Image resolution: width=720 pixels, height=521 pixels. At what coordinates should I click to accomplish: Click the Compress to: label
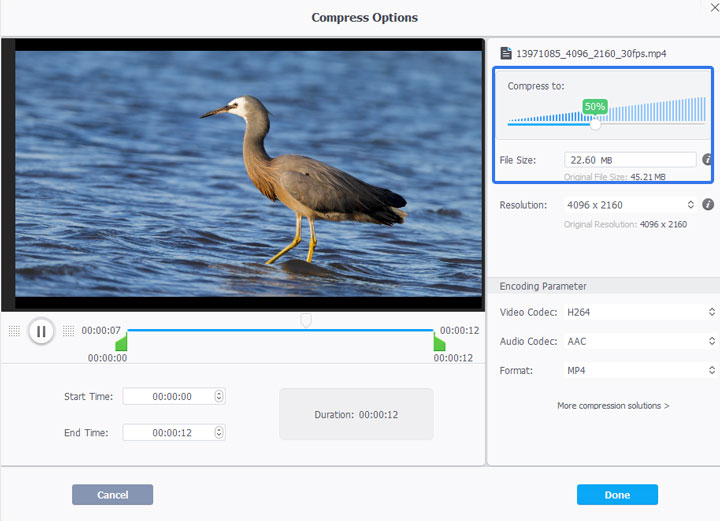point(536,86)
